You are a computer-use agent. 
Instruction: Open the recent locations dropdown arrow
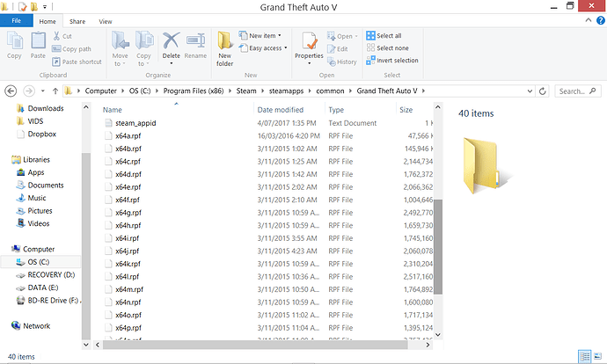43,91
